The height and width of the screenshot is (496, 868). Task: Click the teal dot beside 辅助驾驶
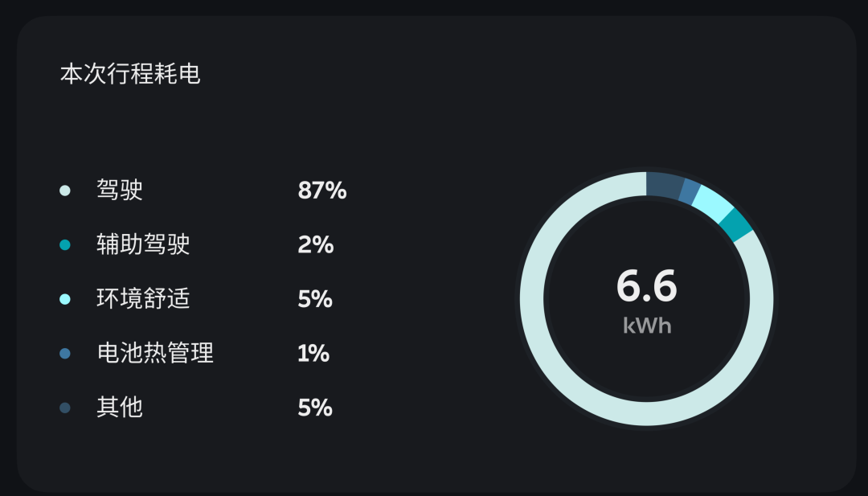coord(65,244)
